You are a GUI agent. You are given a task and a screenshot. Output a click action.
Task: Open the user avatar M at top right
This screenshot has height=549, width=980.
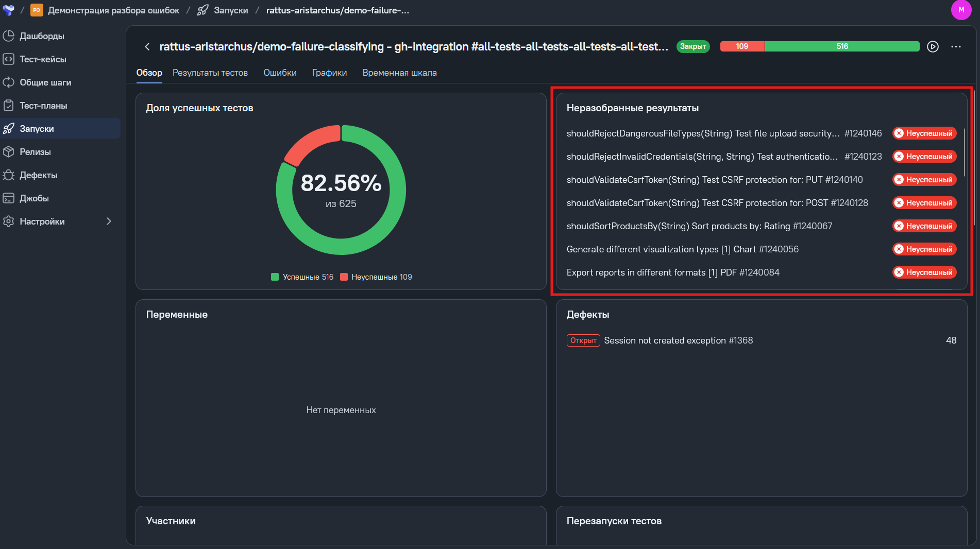(961, 10)
